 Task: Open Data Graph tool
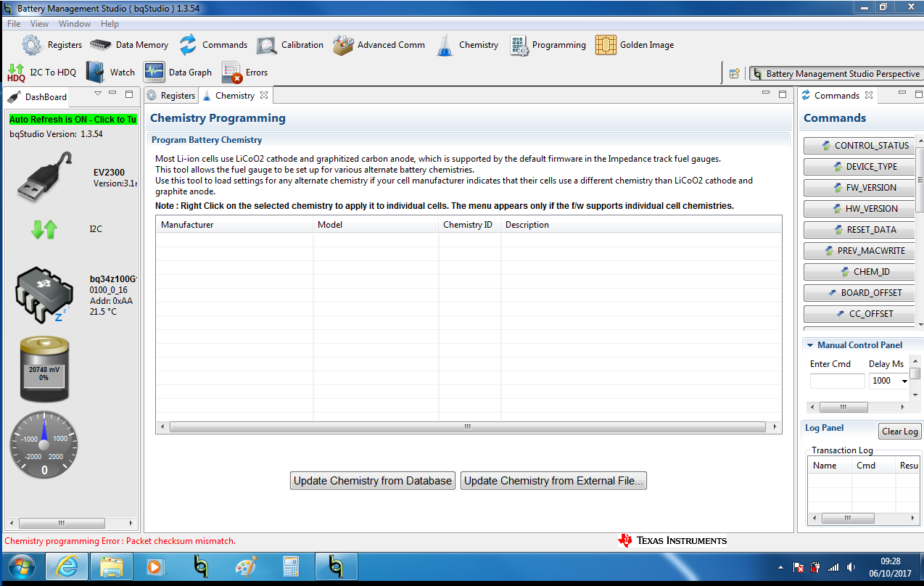click(x=178, y=73)
